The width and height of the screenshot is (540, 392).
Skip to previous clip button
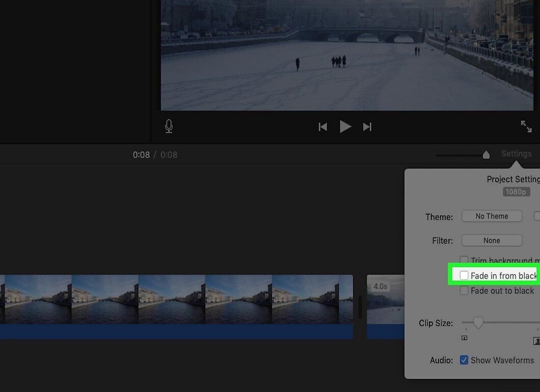[322, 127]
